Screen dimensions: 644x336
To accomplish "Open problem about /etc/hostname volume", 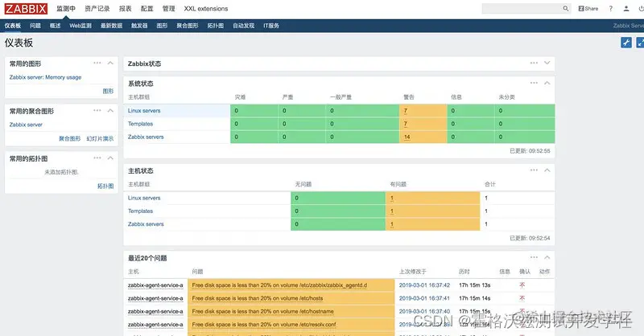I will pyautogui.click(x=263, y=311).
